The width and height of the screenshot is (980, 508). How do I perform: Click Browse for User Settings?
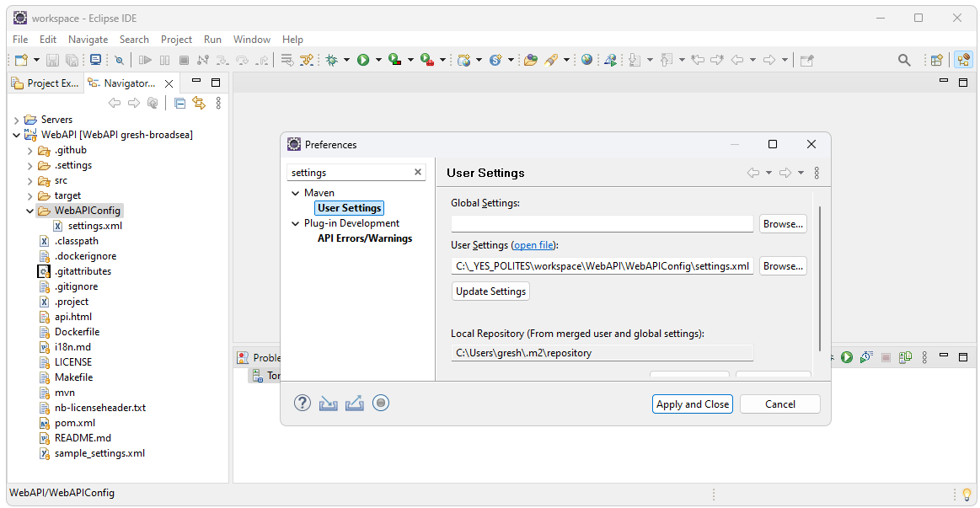(783, 266)
